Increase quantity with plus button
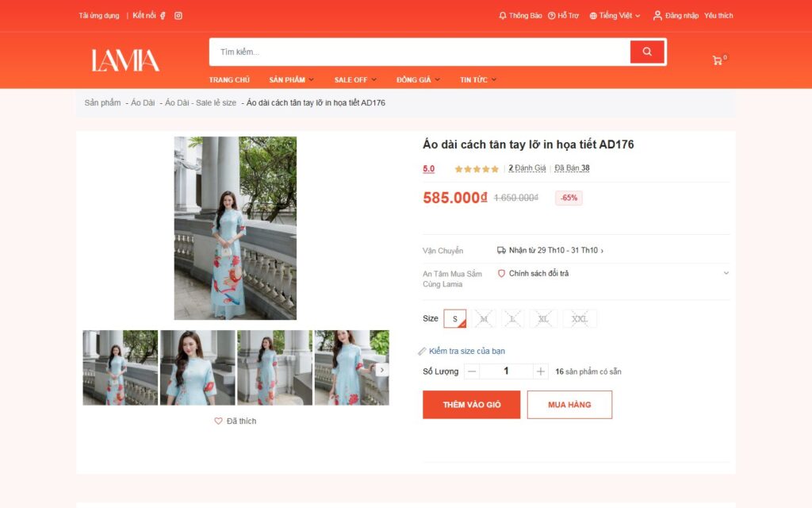This screenshot has height=508, width=812. 540,371
